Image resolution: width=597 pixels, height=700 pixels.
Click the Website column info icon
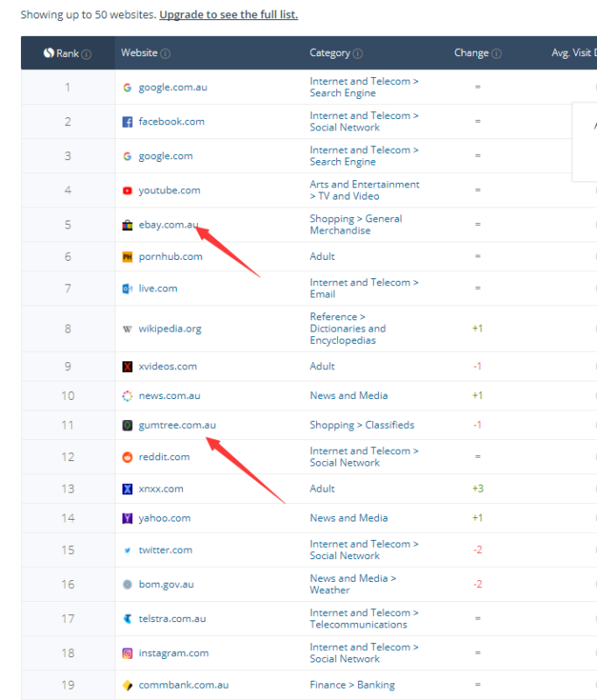coord(165,53)
